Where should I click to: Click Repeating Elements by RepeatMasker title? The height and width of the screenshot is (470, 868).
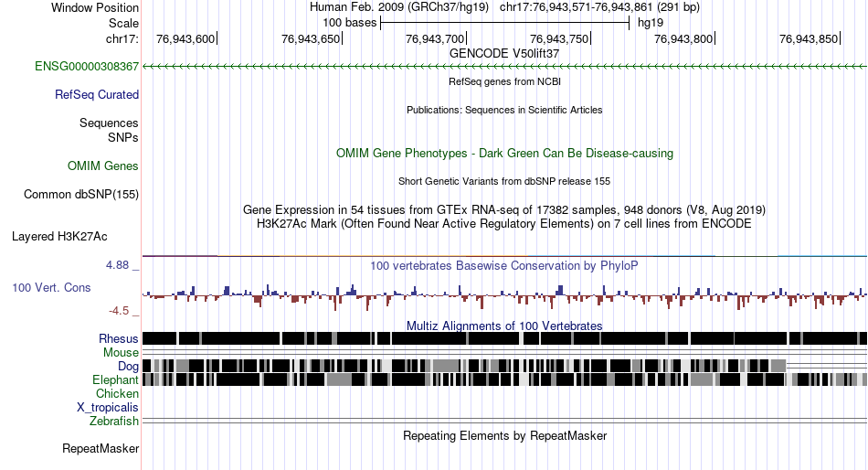point(505,435)
